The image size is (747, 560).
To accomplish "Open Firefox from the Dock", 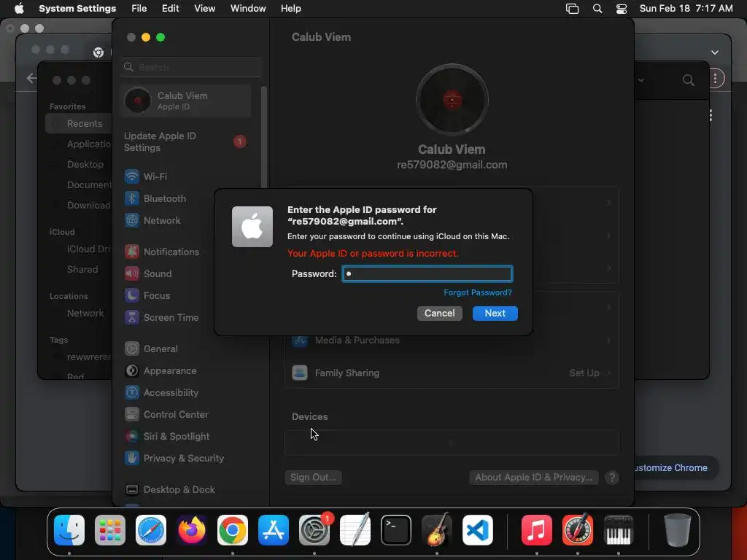I will click(192, 530).
